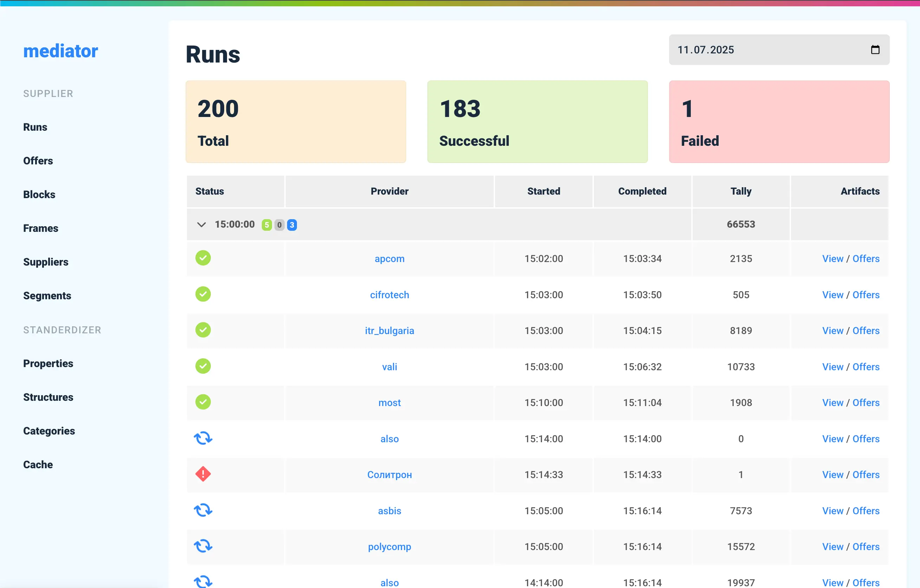Click the green check icon for itr_bulgaria
The width and height of the screenshot is (920, 588).
tap(203, 330)
